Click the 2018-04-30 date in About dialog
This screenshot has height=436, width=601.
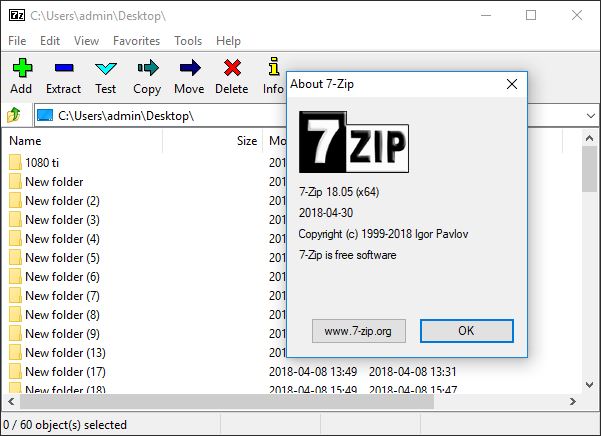(326, 213)
